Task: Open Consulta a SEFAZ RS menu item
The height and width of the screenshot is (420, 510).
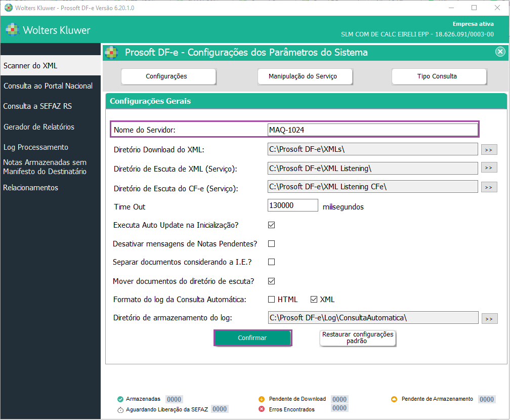Action: [37, 106]
